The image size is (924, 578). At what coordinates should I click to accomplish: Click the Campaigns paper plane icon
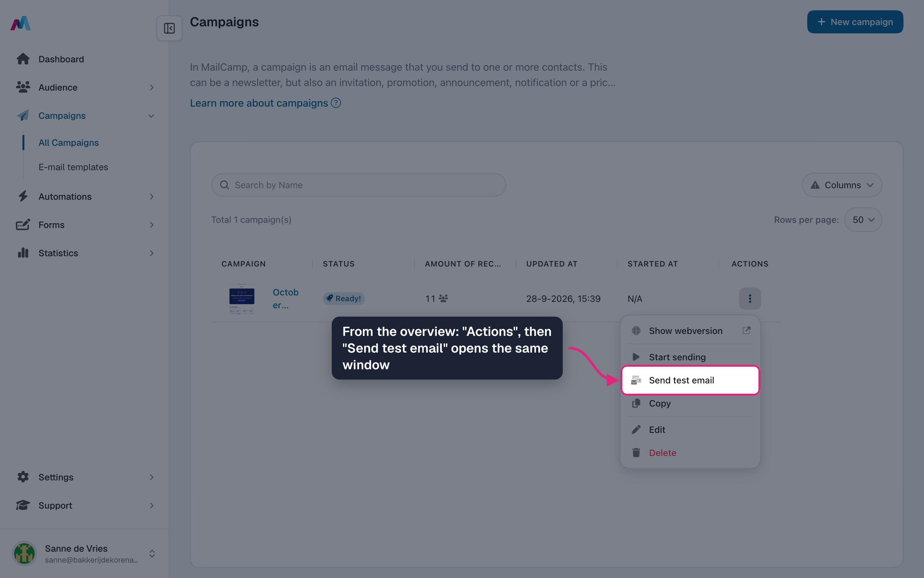[x=23, y=116]
